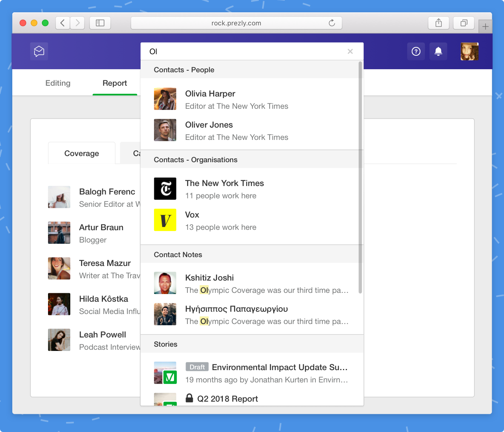The height and width of the screenshot is (432, 504).
Task: Select the Coverage tab
Action: click(x=82, y=153)
